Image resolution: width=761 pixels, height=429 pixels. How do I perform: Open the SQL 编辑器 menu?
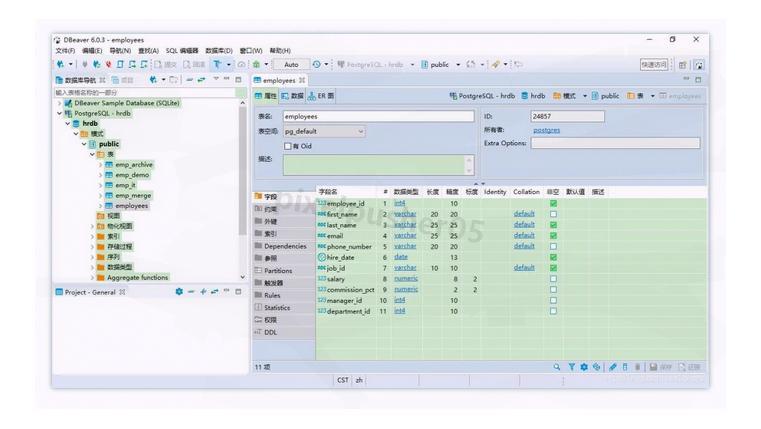[182, 50]
